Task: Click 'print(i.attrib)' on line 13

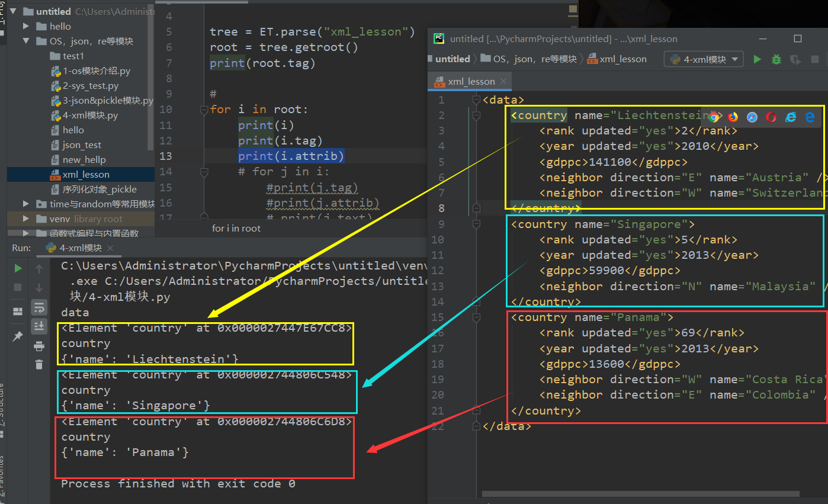Action: pos(291,156)
